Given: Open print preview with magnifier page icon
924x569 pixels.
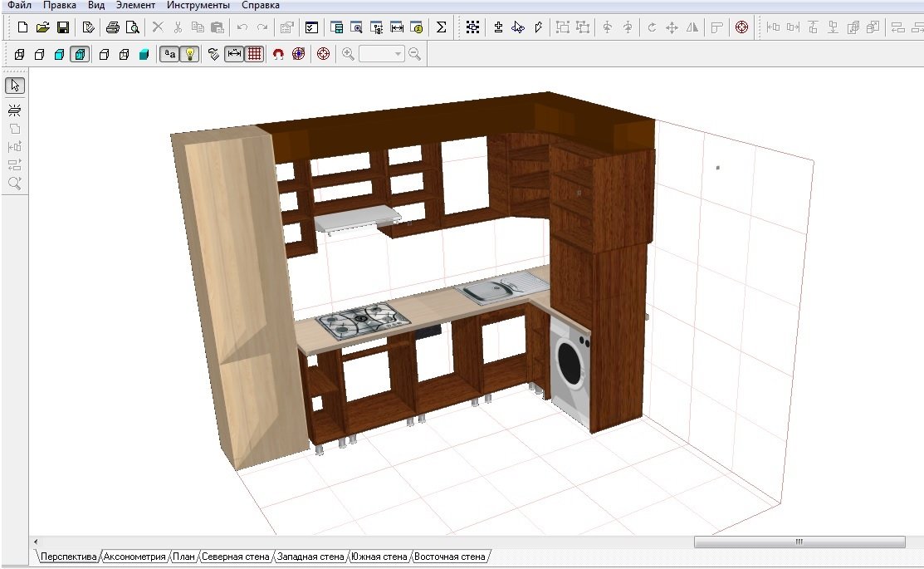Looking at the screenshot, I should [x=133, y=27].
